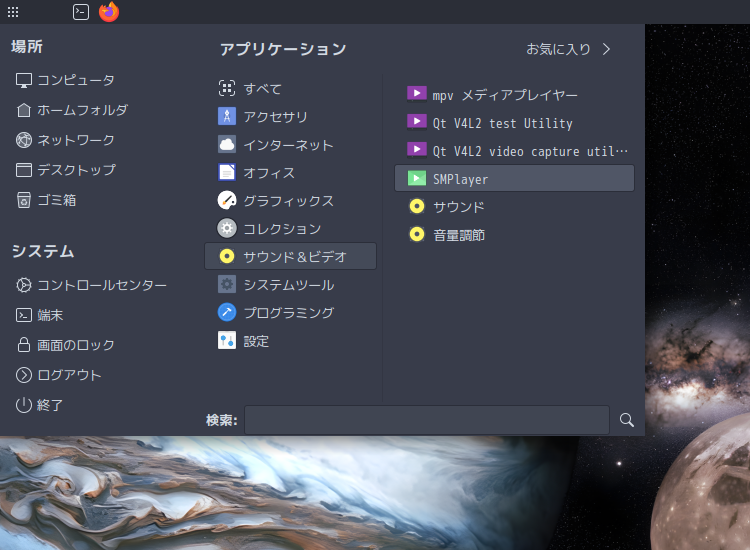
Task: Switch to お気に入り favorites view
Action: tap(558, 49)
